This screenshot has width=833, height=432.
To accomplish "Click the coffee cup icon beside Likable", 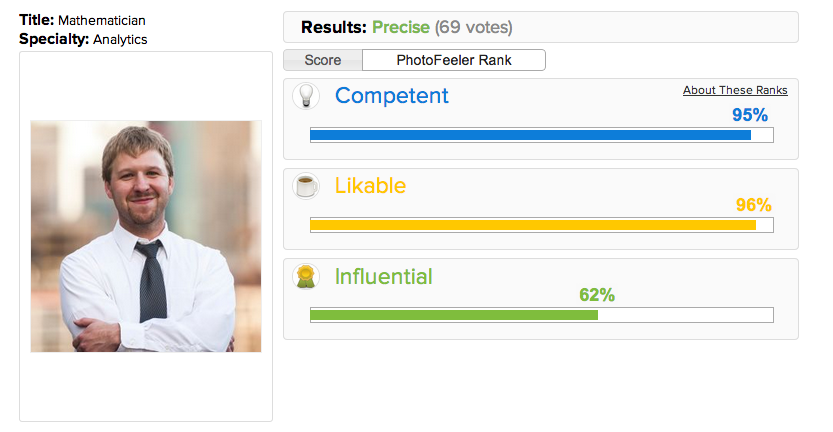I will point(306,187).
